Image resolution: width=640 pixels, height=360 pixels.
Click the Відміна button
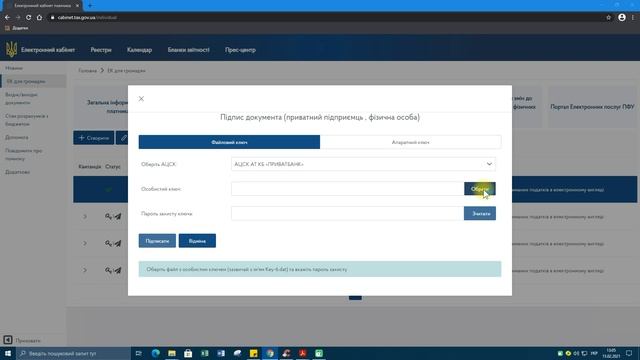[197, 241]
